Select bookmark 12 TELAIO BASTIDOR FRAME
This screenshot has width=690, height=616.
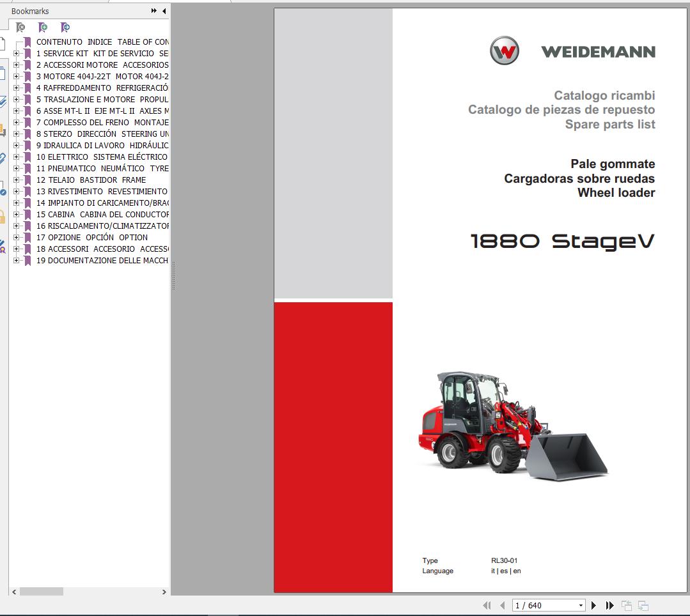(x=91, y=180)
